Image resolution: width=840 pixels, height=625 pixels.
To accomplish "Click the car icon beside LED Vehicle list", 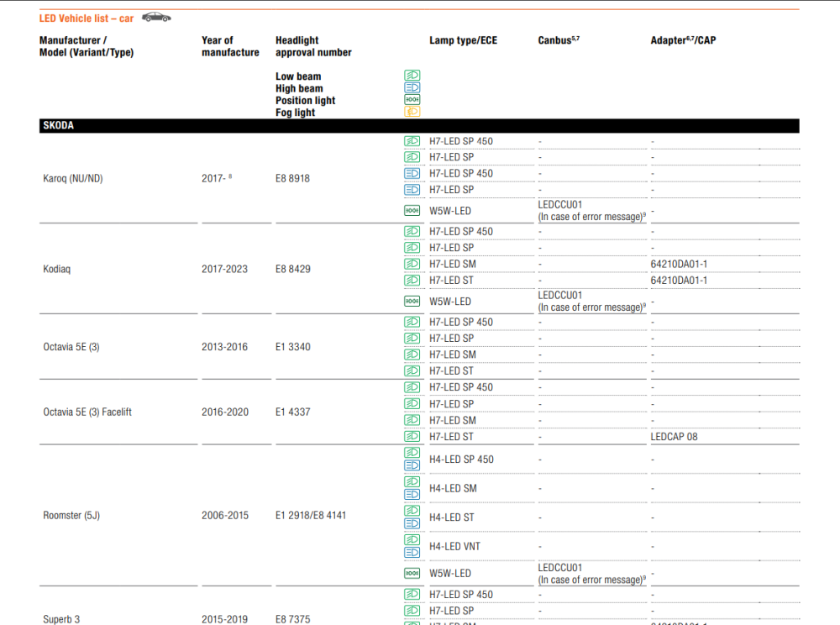I will [156, 18].
